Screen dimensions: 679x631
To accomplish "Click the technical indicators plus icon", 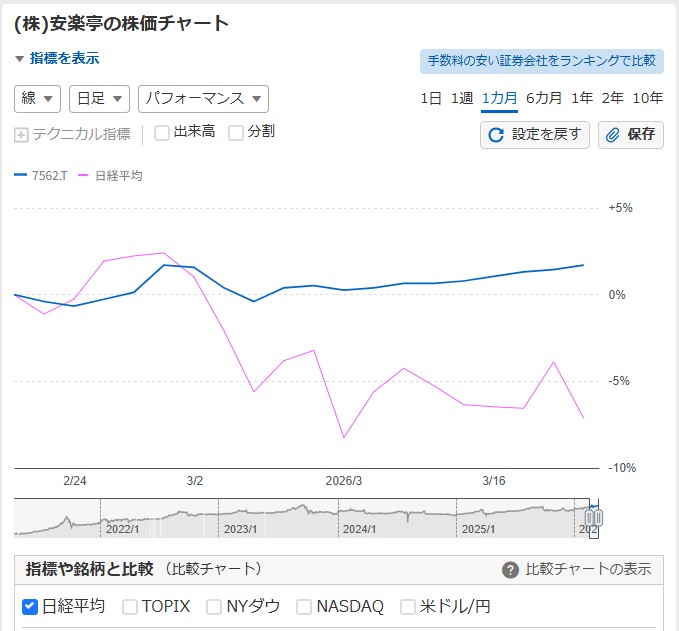I will pos(21,134).
